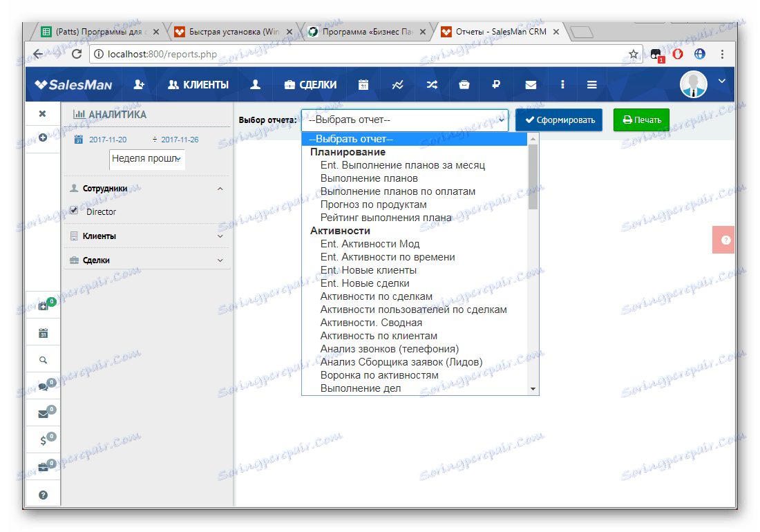Open Chrome three-dot menu
The width and height of the screenshot is (760, 532).
(x=722, y=55)
